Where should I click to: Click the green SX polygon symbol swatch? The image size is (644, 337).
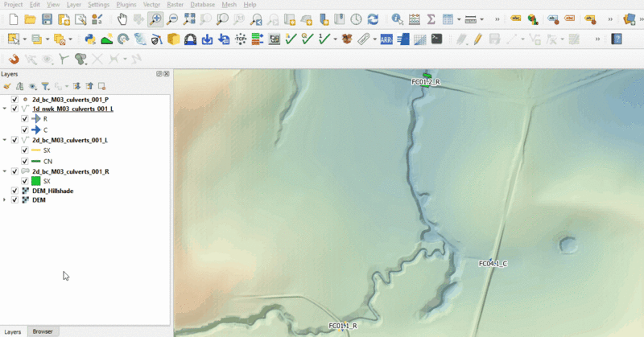35,181
